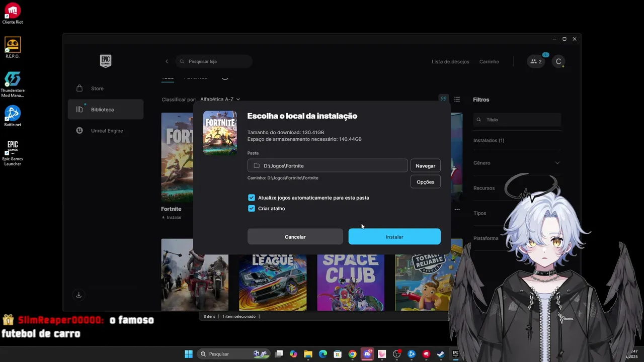Image resolution: width=644 pixels, height=362 pixels.
Task: Open Epic Games Launcher desktop shortcut
Action: (13, 153)
